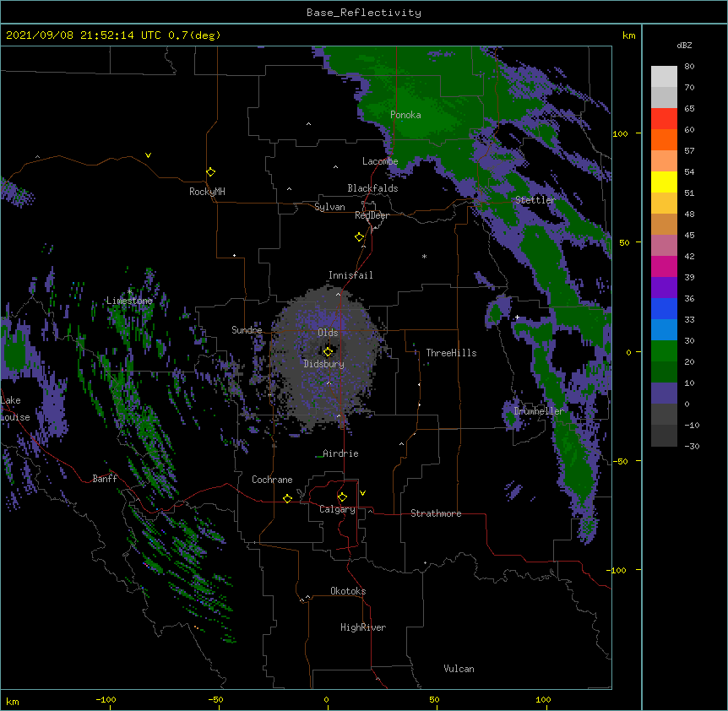Image resolution: width=728 pixels, height=711 pixels.
Task: Click the -50 tick label on the right axis
Action: coord(620,461)
